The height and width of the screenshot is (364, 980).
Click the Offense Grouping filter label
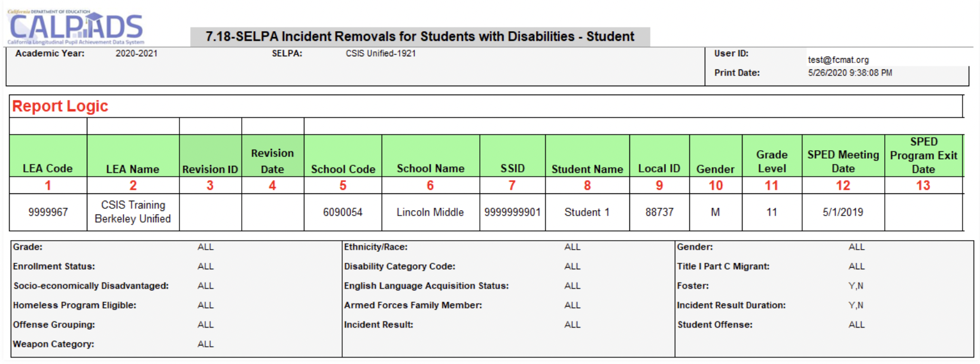click(54, 324)
